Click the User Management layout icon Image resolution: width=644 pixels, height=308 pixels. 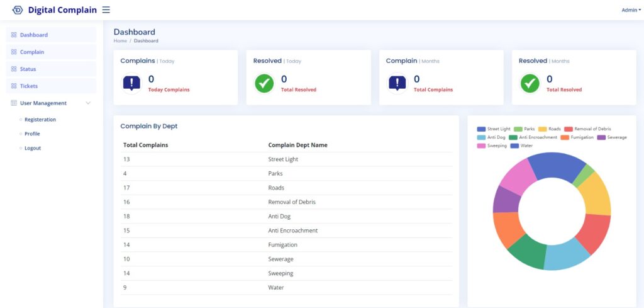coord(14,103)
